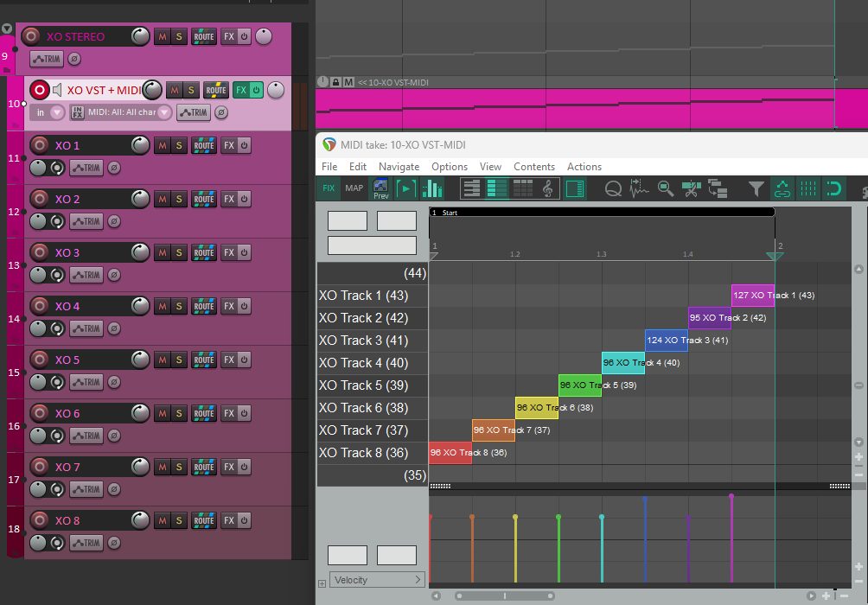The width and height of the screenshot is (868, 605).
Task: Click the plus icon beside the Velocity lane
Action: tap(322, 583)
